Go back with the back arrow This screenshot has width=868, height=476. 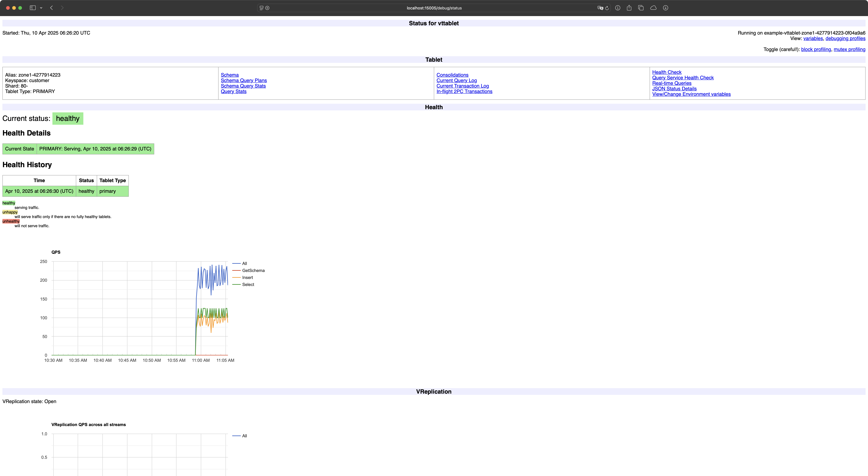pyautogui.click(x=52, y=8)
